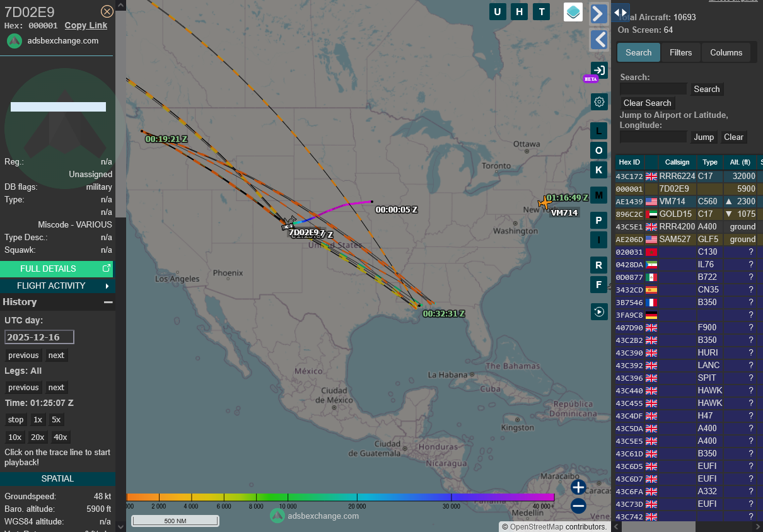Click the replay playback circle icon
Screen dimensions: 763x532
pyautogui.click(x=599, y=311)
